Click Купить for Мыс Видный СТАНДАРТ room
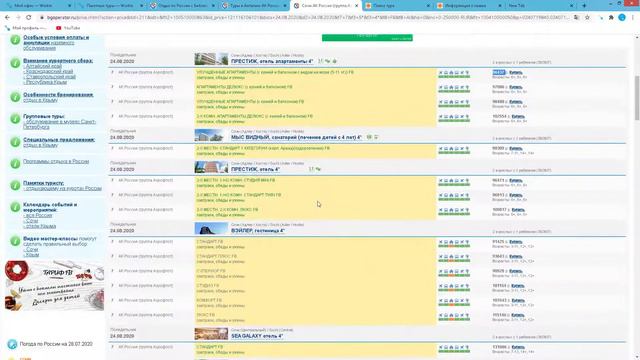The image size is (640, 360). click(516, 149)
